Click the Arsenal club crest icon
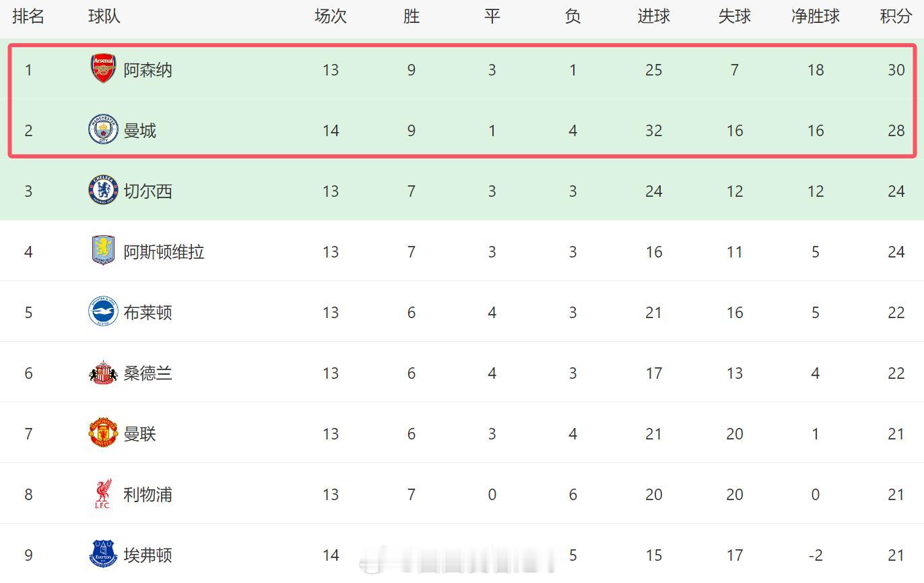The image size is (924, 583). click(x=103, y=69)
